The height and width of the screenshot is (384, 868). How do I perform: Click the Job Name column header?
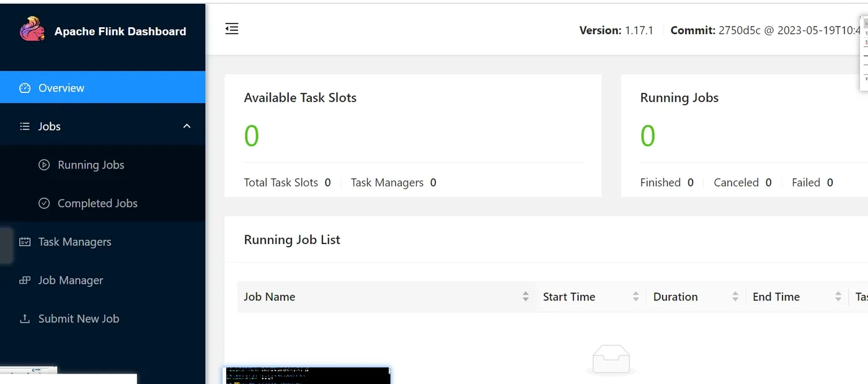(x=386, y=297)
